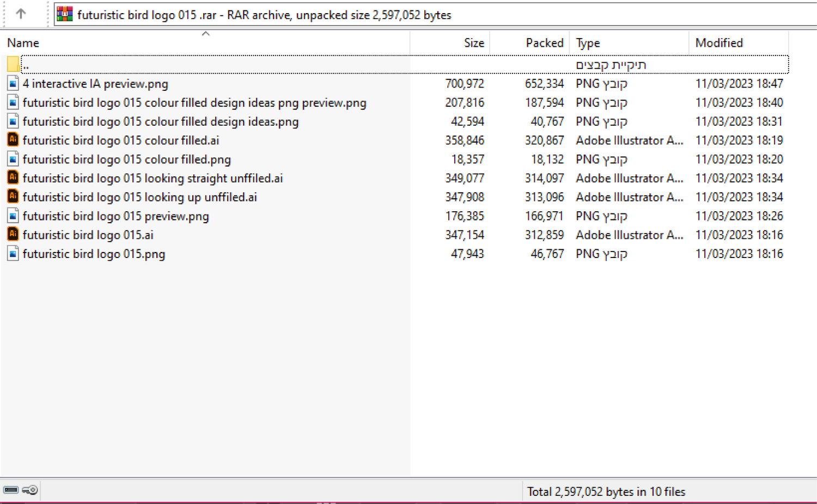Click the key password icon in status bar

(x=31, y=490)
